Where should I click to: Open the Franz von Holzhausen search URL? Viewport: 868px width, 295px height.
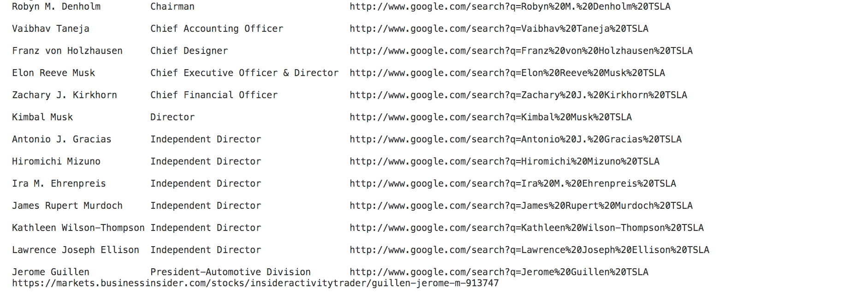pyautogui.click(x=521, y=51)
